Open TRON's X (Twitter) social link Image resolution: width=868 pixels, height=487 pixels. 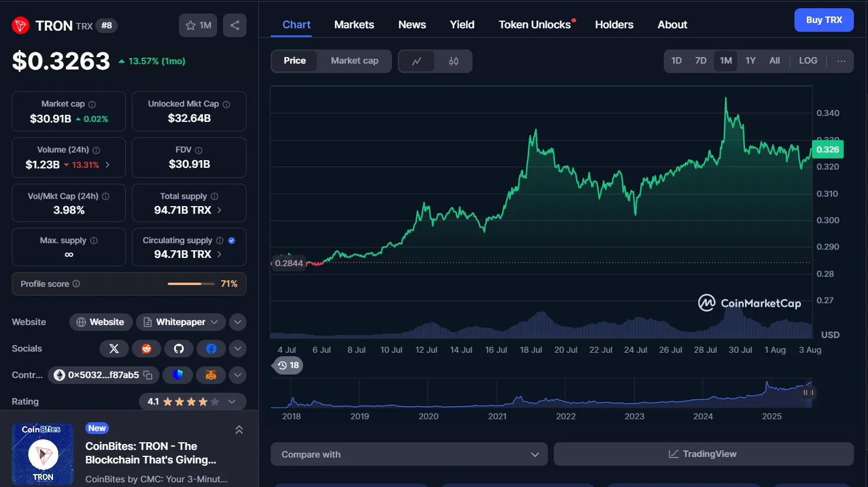[114, 349]
